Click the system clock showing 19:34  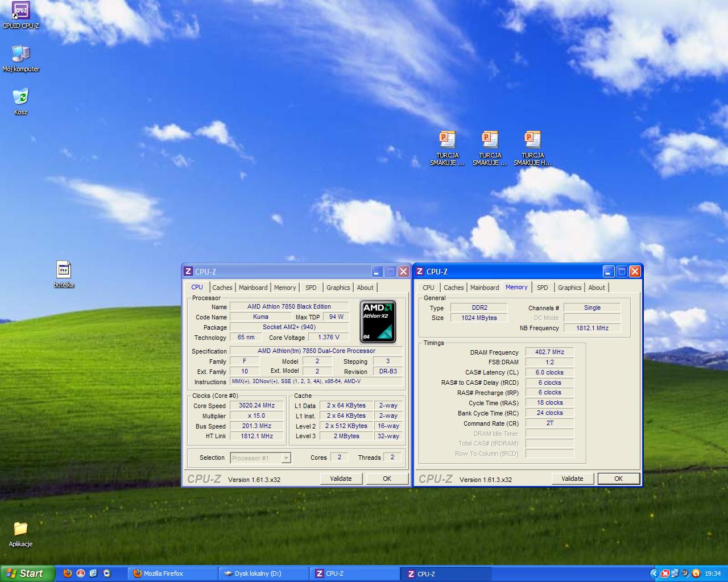click(x=713, y=573)
